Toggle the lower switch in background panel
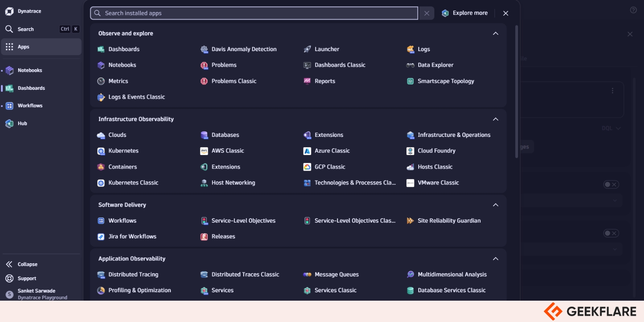The image size is (644, 322). [611, 233]
